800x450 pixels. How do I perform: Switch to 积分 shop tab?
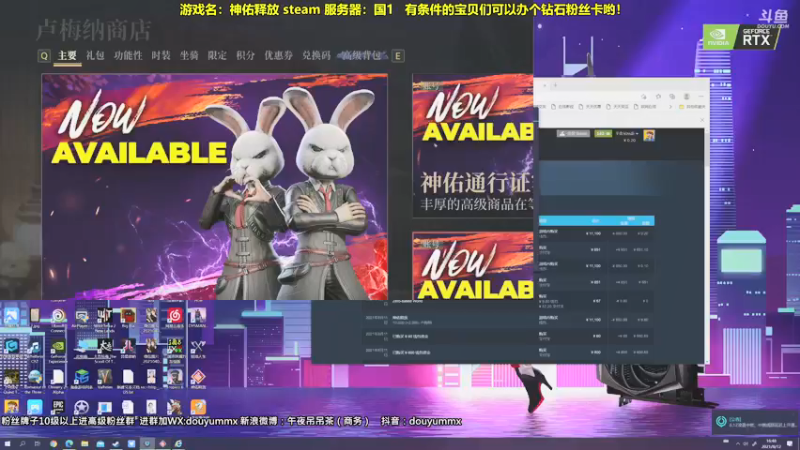tap(245, 56)
